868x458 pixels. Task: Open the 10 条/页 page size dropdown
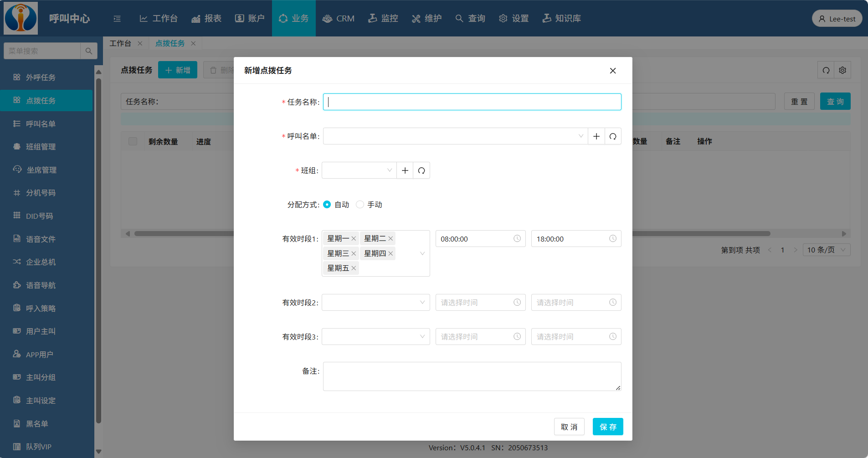(826, 250)
